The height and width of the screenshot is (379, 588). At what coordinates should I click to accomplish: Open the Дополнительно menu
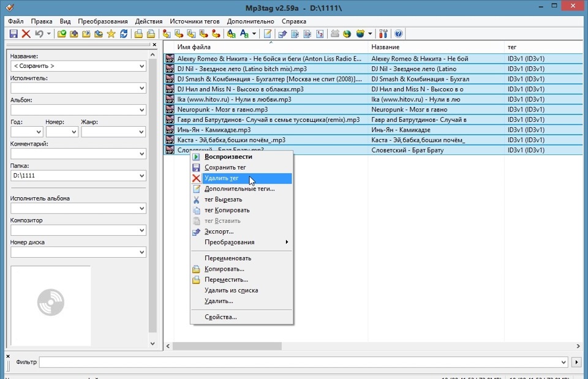251,21
